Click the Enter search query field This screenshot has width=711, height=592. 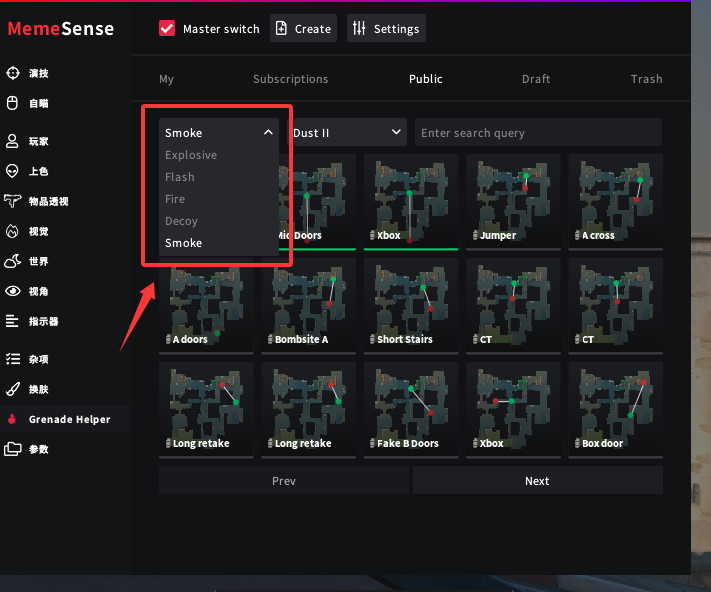coord(539,132)
